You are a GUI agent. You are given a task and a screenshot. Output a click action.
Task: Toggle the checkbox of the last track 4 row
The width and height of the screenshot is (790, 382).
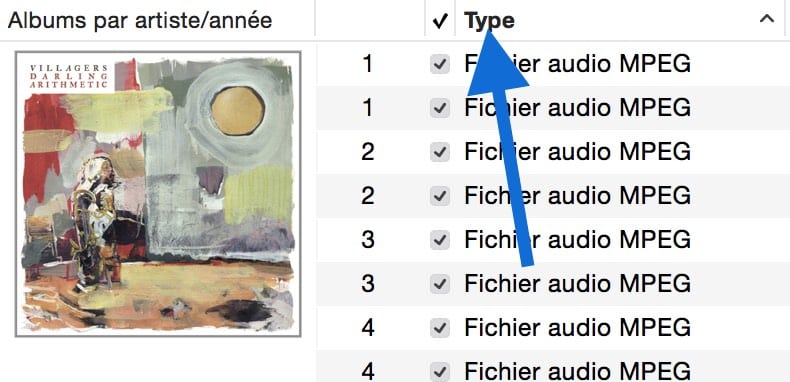(x=440, y=372)
